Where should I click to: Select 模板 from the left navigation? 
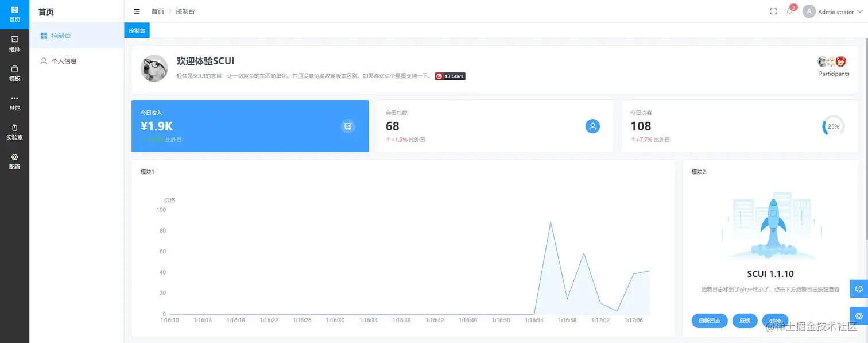pyautogui.click(x=14, y=73)
